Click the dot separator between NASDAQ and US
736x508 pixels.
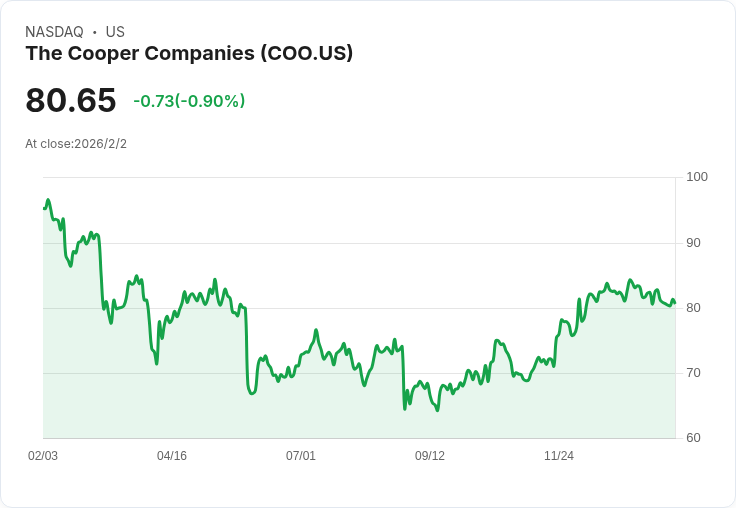click(94, 32)
